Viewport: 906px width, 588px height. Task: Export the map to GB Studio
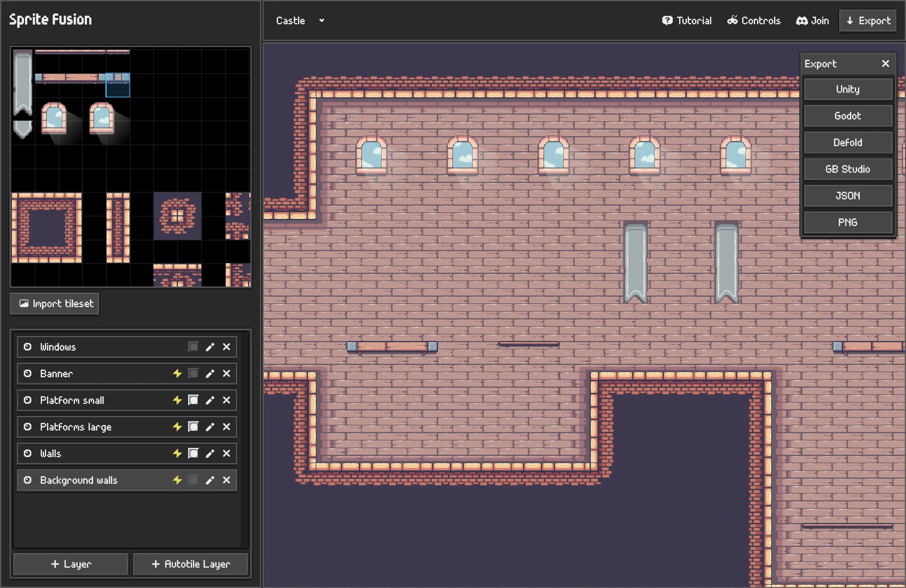point(848,169)
